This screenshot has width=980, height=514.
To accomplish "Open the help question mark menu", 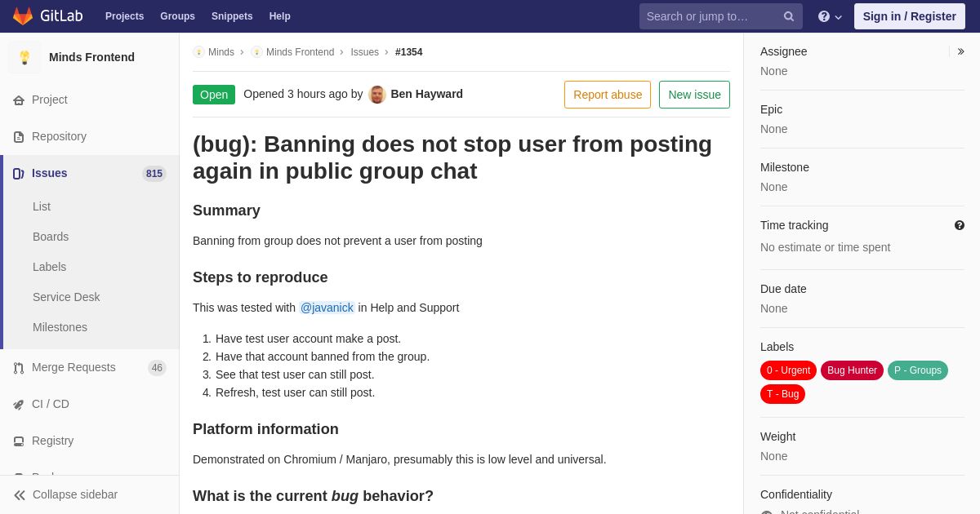I will tap(830, 16).
